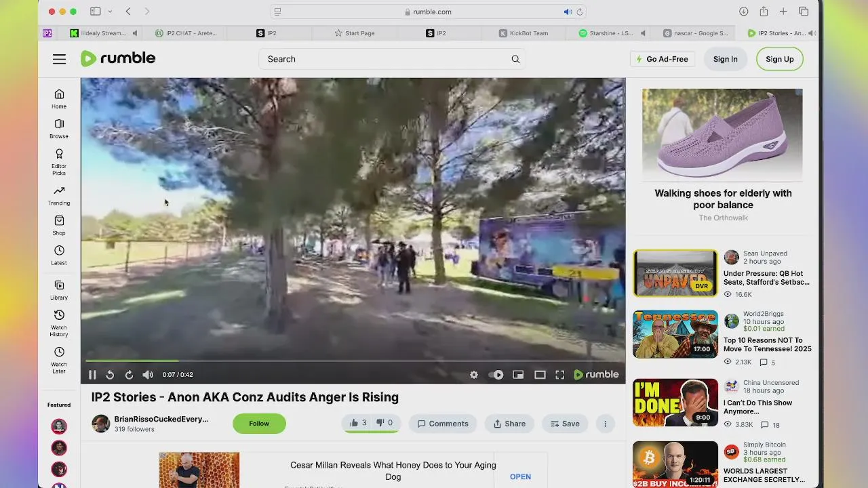Image resolution: width=868 pixels, height=488 pixels.
Task: Open Library in the sidebar
Action: [x=59, y=290]
